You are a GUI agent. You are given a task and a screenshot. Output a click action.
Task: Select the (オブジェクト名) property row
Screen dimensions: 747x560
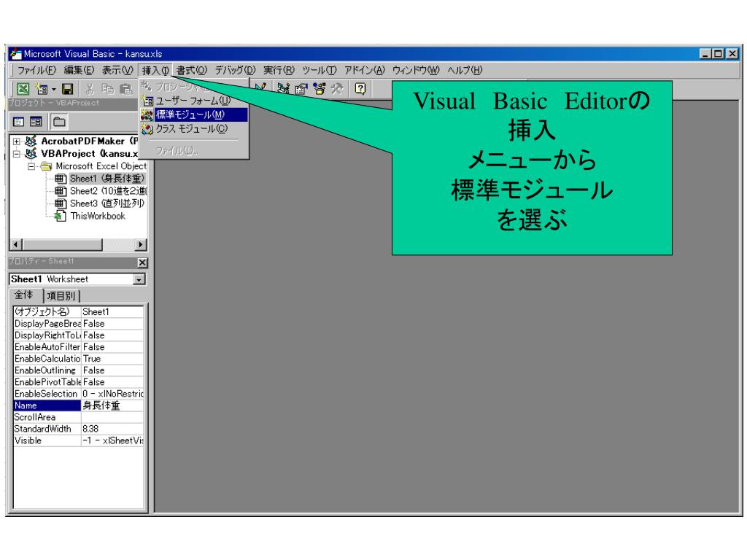pyautogui.click(x=78, y=311)
